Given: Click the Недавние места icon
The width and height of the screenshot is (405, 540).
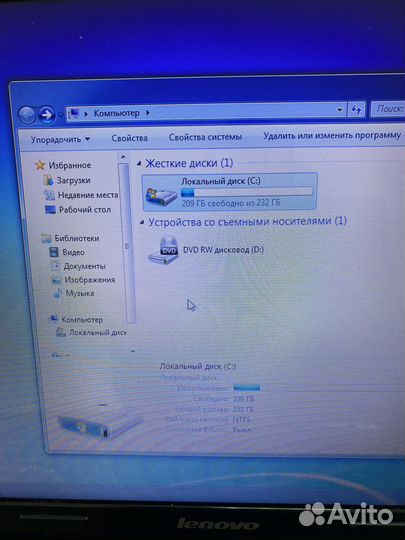Looking at the screenshot, I should (x=50, y=195).
